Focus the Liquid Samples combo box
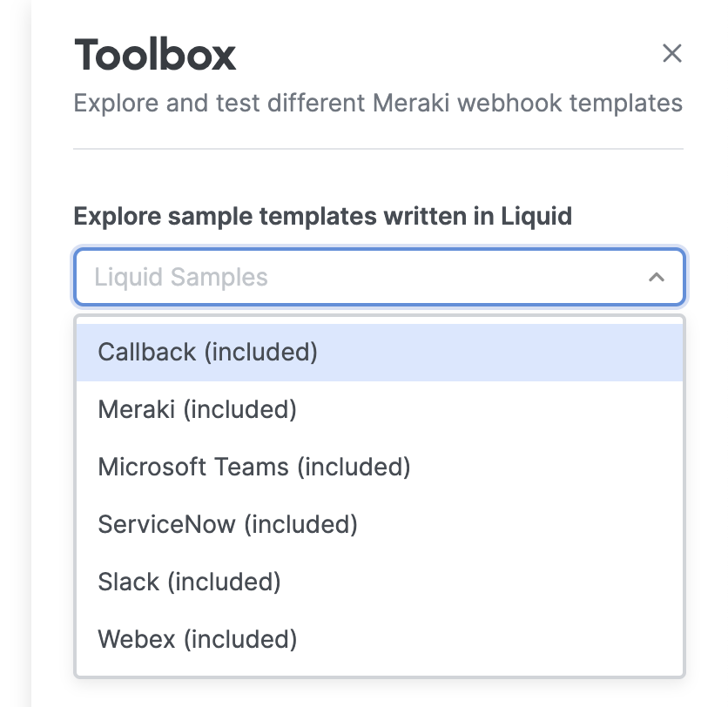This screenshot has width=728, height=707. point(380,277)
